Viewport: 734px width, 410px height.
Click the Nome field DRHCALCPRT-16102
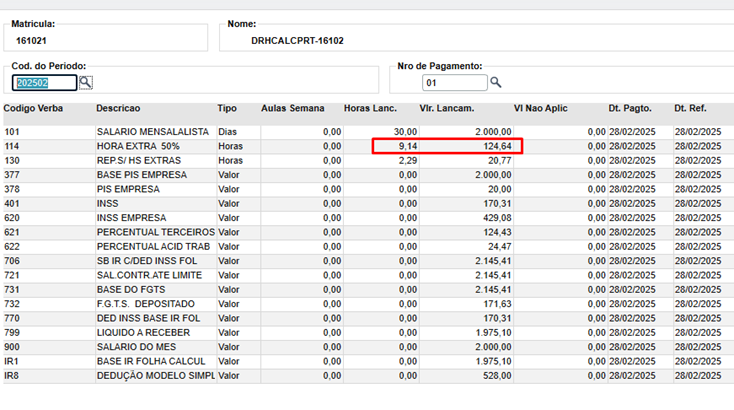click(470, 42)
